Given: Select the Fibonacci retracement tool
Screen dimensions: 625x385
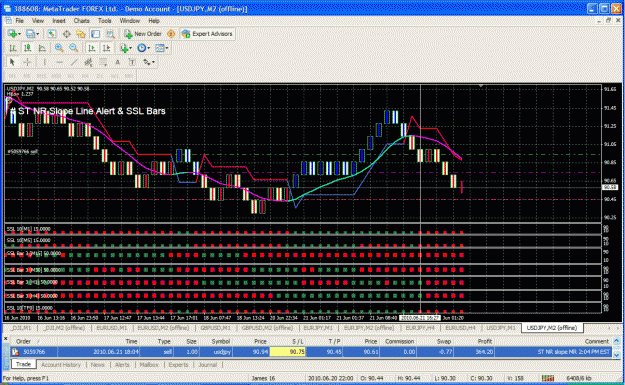Looking at the screenshot, I should click(x=103, y=62).
